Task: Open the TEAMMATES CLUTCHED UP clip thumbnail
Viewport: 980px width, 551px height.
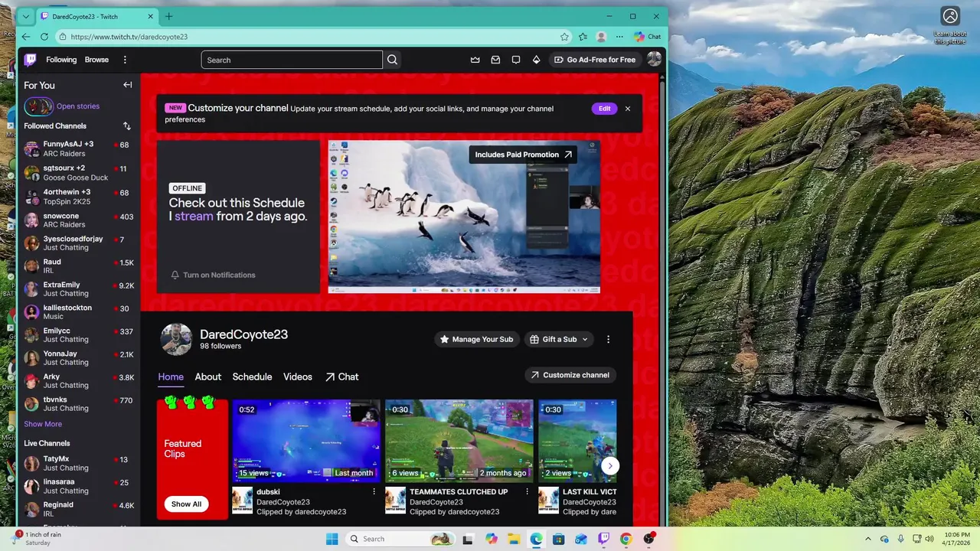Action: tap(459, 441)
